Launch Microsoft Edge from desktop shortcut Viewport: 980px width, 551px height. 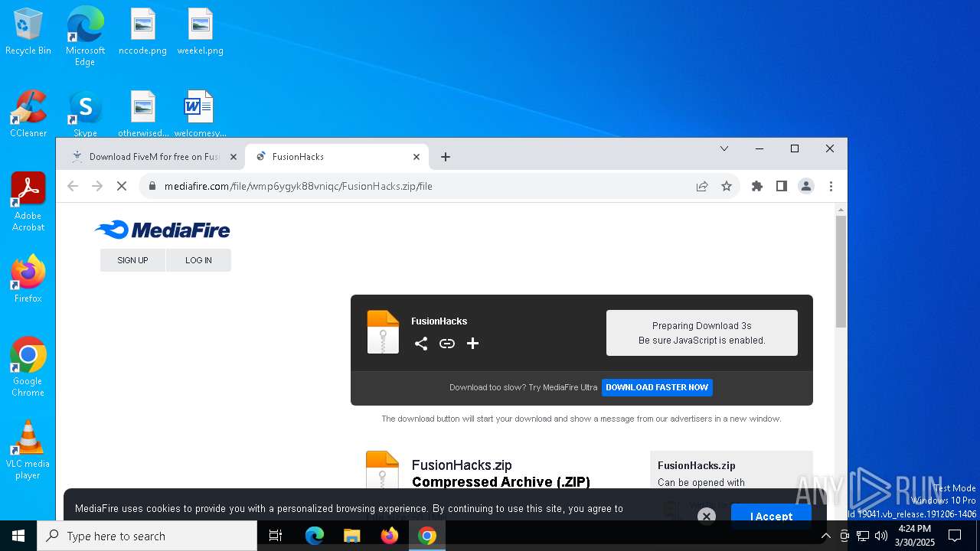(85, 37)
